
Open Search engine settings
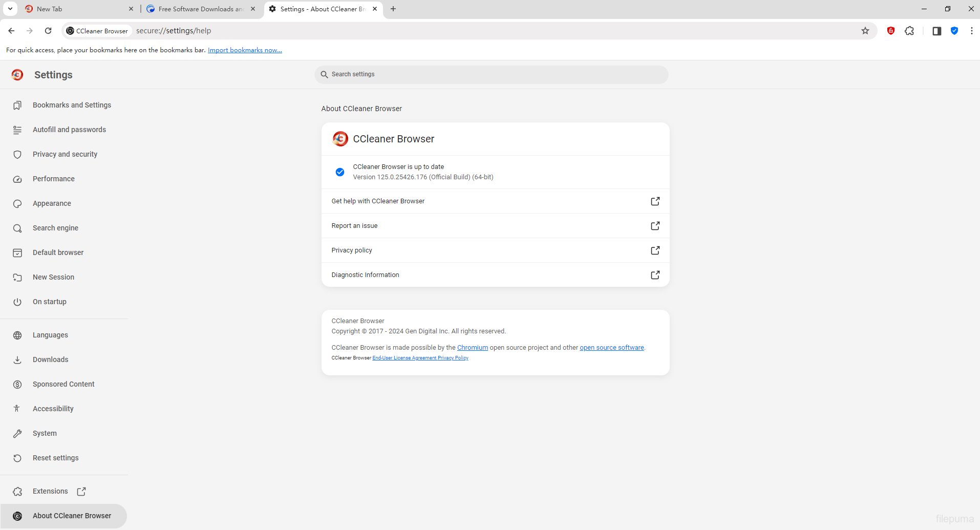pyautogui.click(x=64, y=228)
